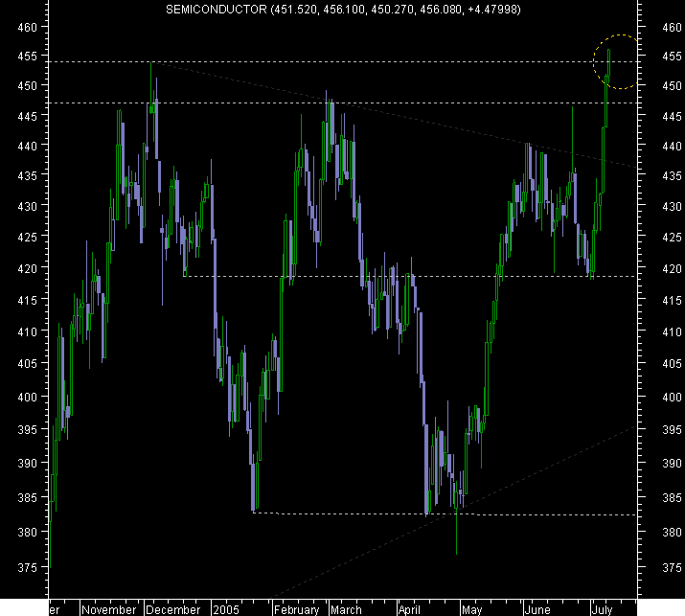The height and width of the screenshot is (616, 685).
Task: Click the 430 value on the left price axis
Action: 27,205
